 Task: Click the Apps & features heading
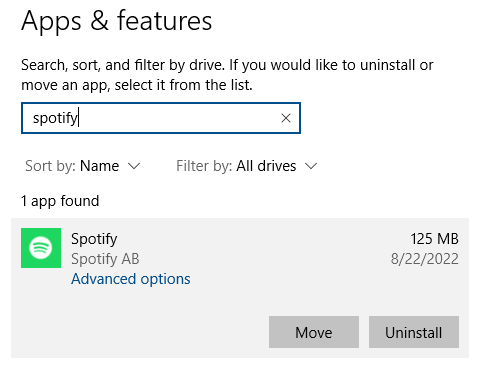117,21
